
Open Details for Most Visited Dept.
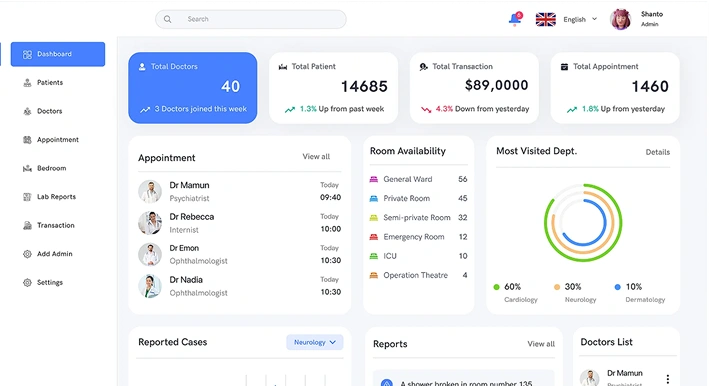tap(657, 152)
